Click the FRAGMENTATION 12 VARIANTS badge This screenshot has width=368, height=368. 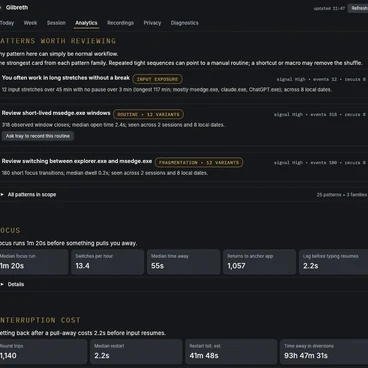point(199,163)
